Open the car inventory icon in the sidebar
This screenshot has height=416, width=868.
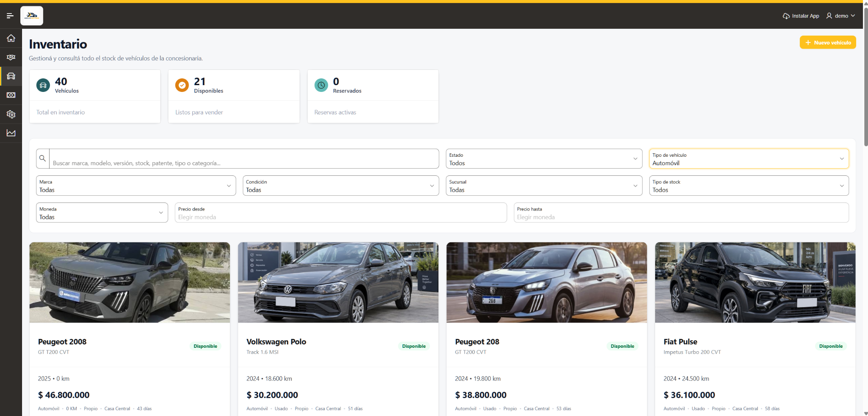pos(11,76)
